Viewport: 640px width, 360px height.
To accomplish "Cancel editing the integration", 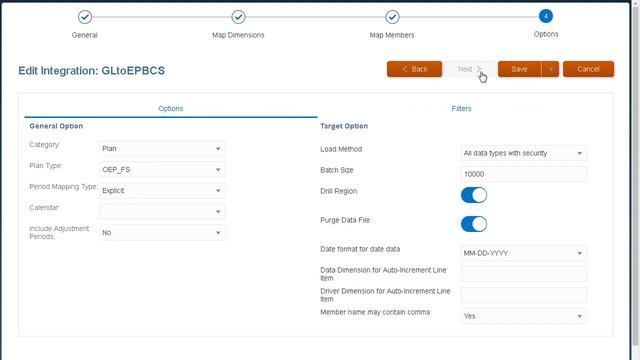I will [x=588, y=69].
